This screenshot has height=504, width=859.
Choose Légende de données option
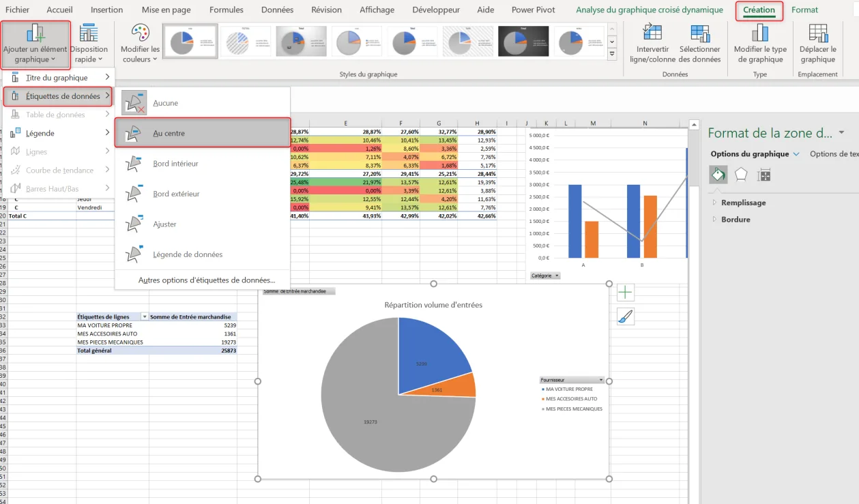(x=203, y=254)
